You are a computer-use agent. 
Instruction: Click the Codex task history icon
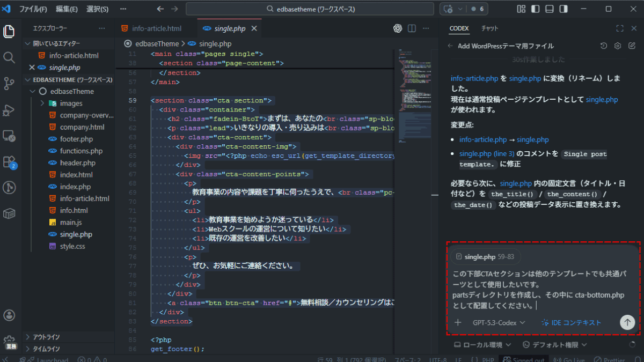tap(604, 46)
